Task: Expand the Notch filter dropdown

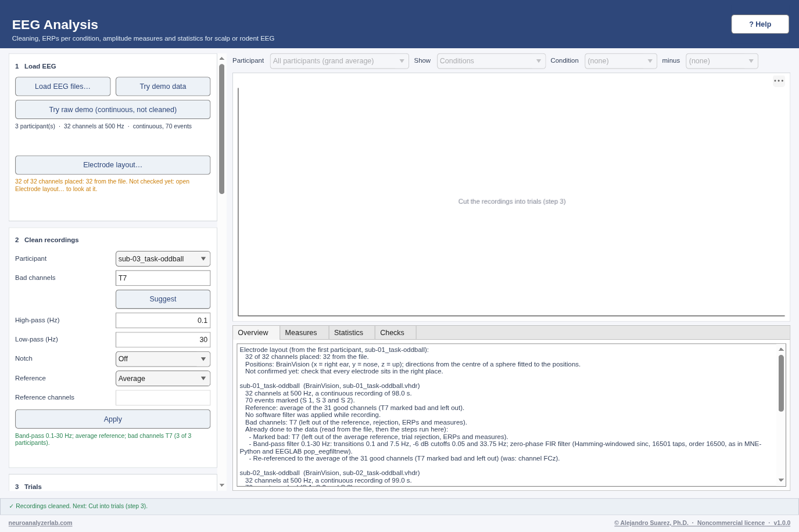Action: (163, 359)
